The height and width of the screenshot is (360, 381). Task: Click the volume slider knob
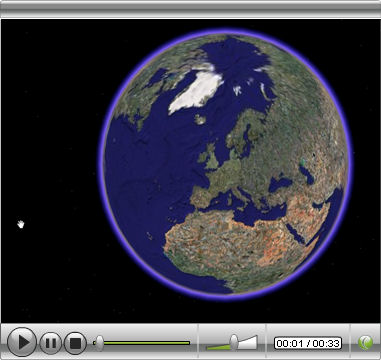pos(234,342)
